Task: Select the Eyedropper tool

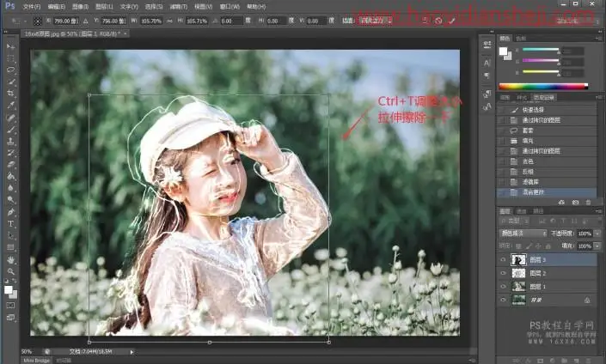Action: coord(10,106)
